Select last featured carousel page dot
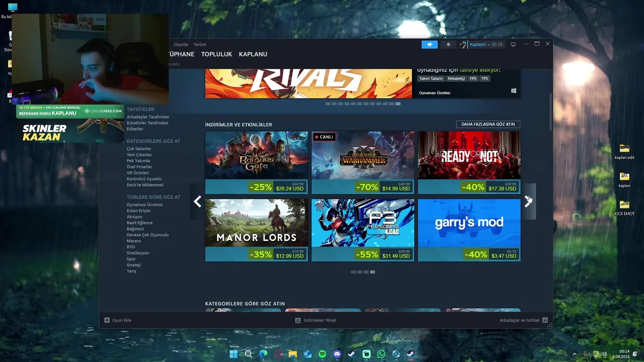The image size is (644, 362). pos(398,104)
